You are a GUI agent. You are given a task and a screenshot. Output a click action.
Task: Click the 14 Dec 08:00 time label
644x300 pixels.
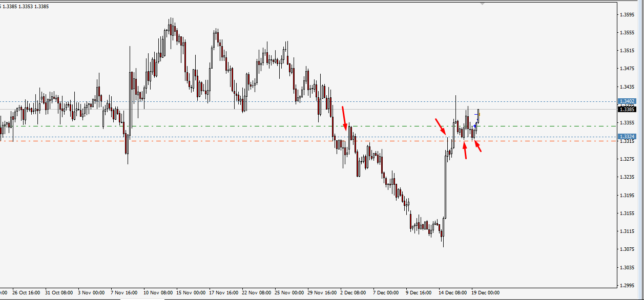(x=453, y=293)
